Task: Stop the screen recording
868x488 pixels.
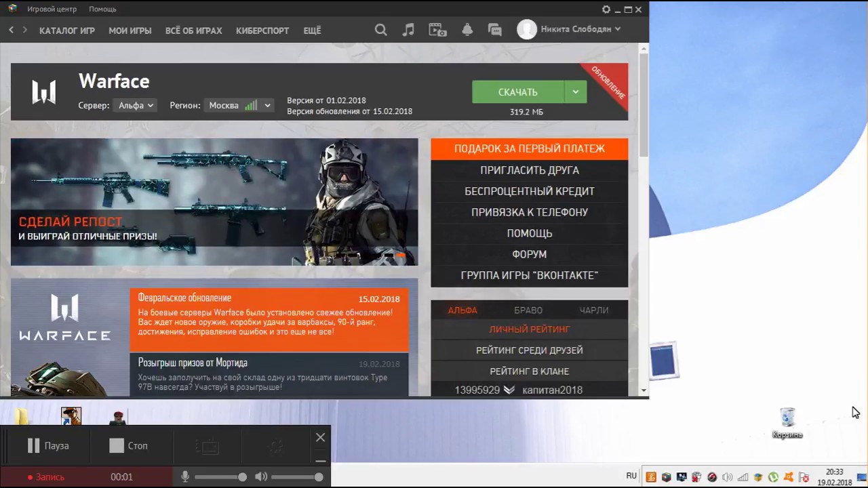Action: (128, 445)
